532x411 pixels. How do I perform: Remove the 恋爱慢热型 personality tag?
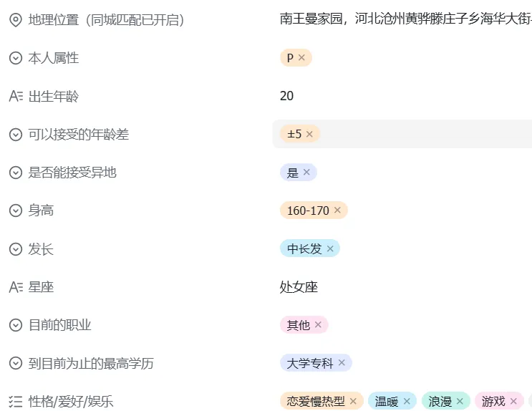pyautogui.click(x=353, y=401)
